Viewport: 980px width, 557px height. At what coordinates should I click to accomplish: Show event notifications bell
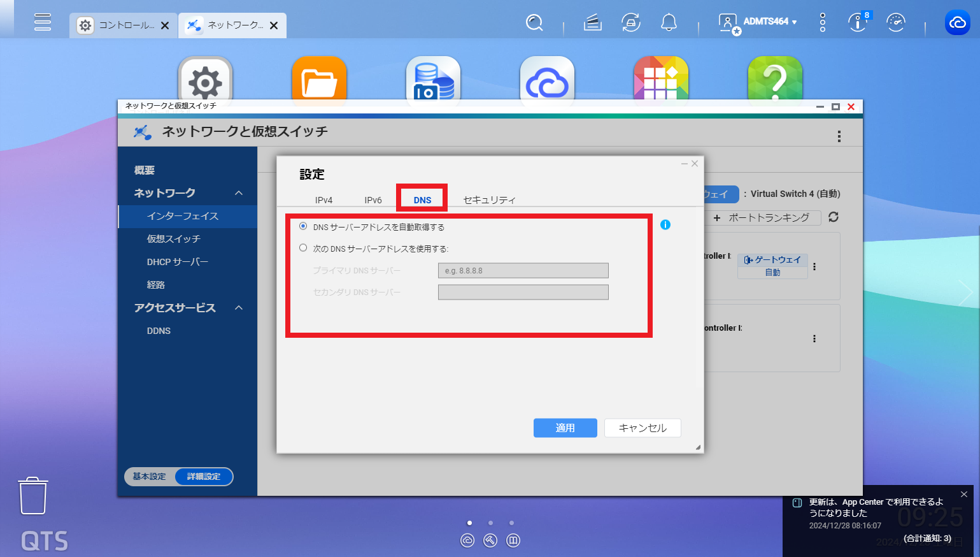pyautogui.click(x=669, y=23)
